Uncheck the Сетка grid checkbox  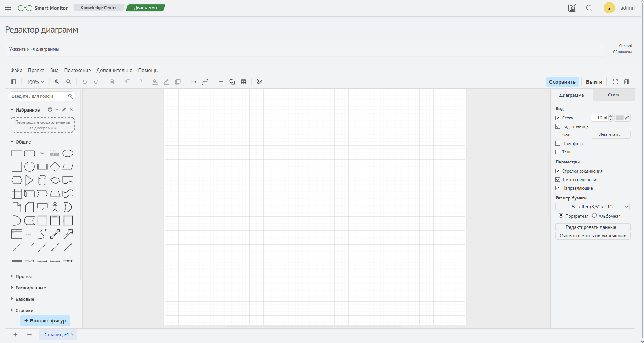tap(558, 118)
